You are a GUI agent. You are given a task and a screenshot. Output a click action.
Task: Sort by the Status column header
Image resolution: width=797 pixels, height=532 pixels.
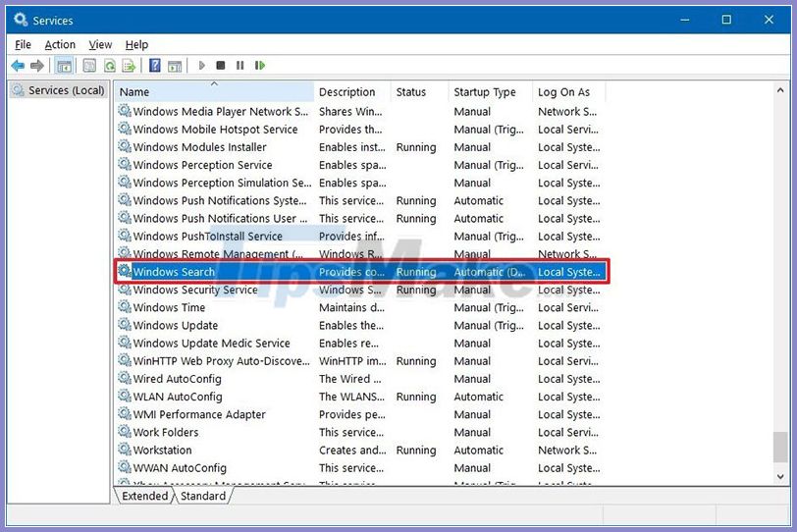(x=420, y=92)
